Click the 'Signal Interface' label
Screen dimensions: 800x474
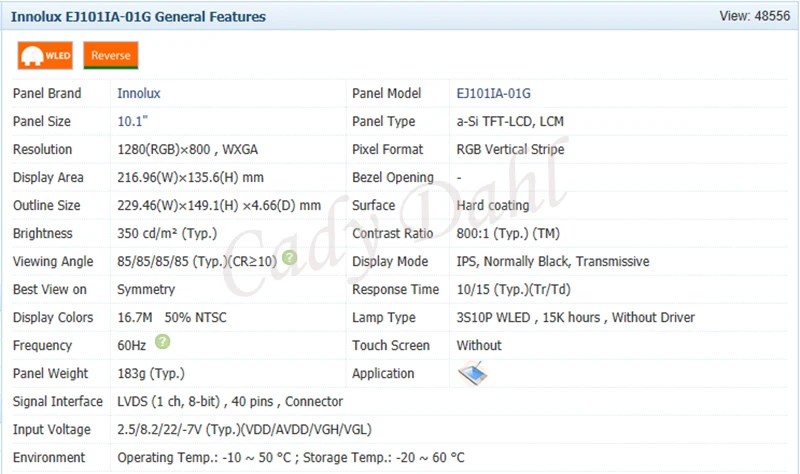click(58, 402)
